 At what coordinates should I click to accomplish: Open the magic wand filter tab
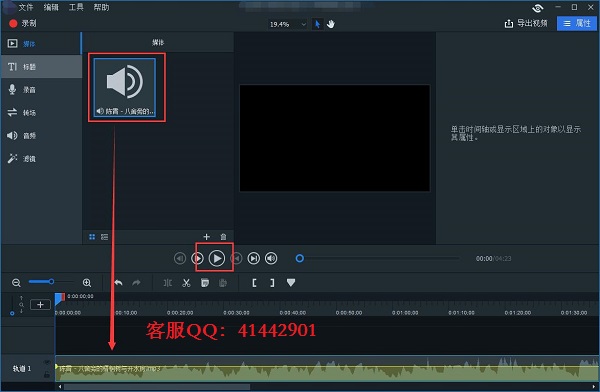(x=41, y=158)
